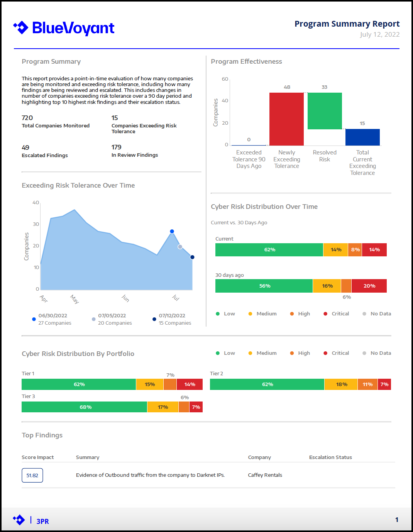This screenshot has height=532, width=413.
Task: Toggle Low legend dot in Distribution Over Time
Action: tap(218, 314)
